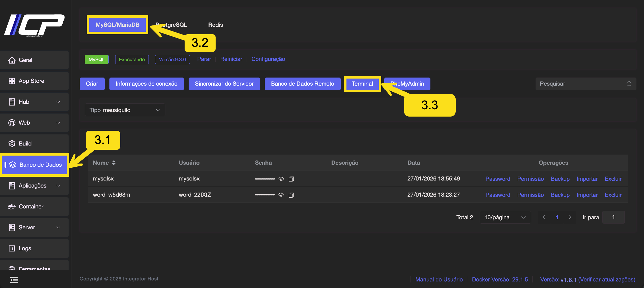Click the Ir para page number field
This screenshot has width=644, height=288.
point(613,217)
